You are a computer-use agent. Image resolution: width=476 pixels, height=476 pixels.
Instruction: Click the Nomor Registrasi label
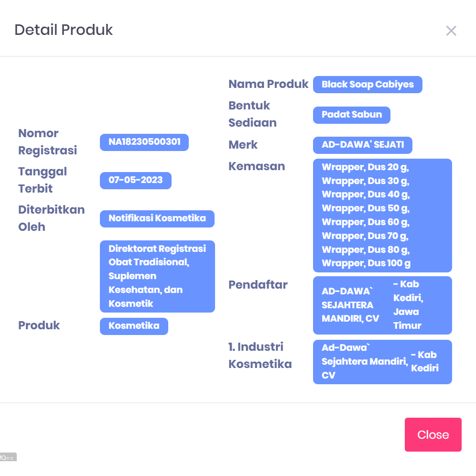(x=48, y=142)
